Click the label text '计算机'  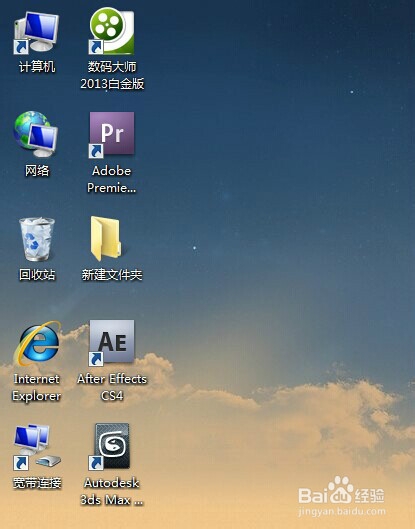(37, 67)
